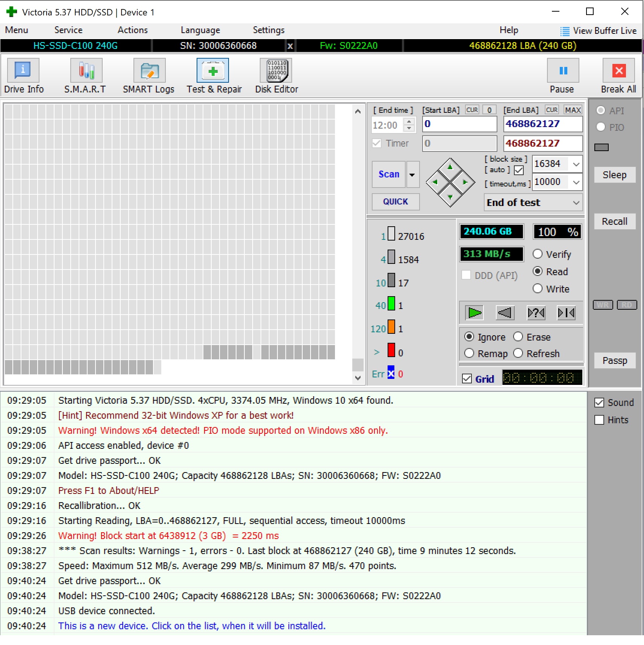Click the left arrow on navigation diamond
The height and width of the screenshot is (645, 644).
tap(435, 182)
